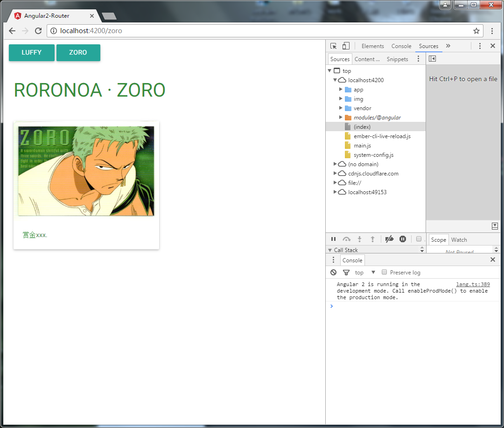The width and height of the screenshot is (504, 428).
Task: Click the Chrome user profile icon
Action: [445, 5]
